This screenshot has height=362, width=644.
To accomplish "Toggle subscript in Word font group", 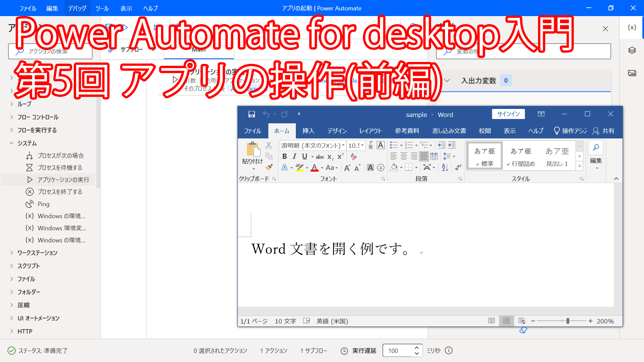I will coord(330,157).
